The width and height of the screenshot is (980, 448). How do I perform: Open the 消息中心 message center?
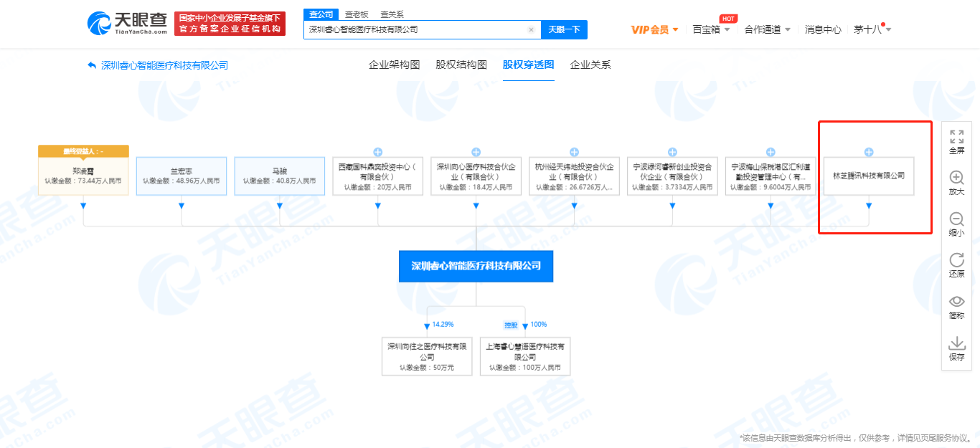click(823, 29)
